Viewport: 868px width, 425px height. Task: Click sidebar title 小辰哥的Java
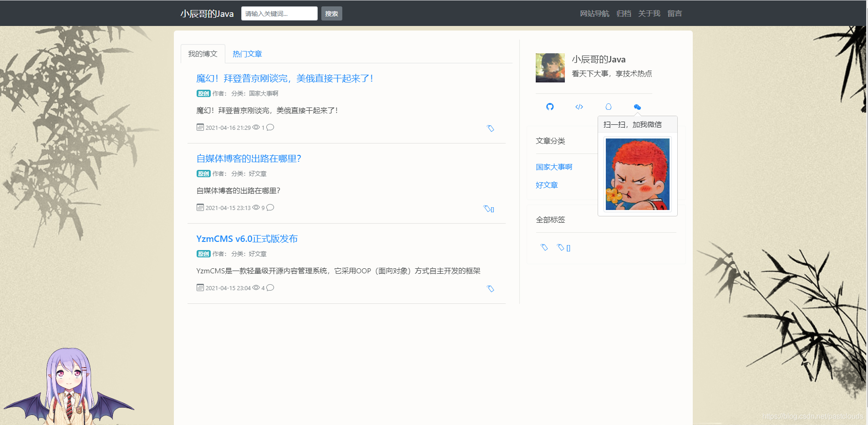(x=599, y=59)
